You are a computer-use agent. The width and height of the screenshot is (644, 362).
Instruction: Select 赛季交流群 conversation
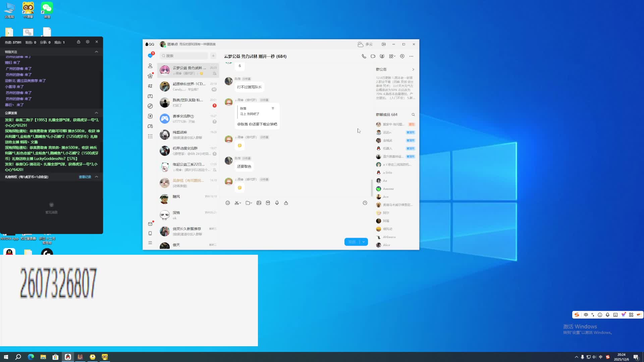(188, 119)
